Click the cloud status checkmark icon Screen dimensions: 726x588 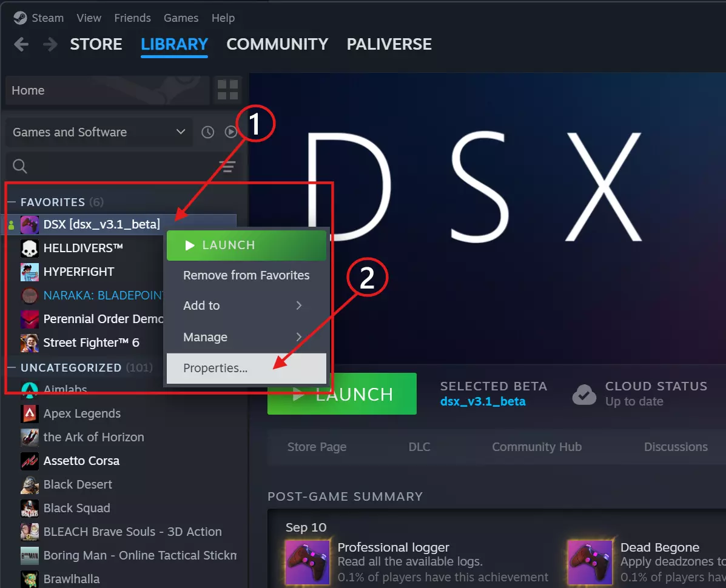click(x=584, y=395)
